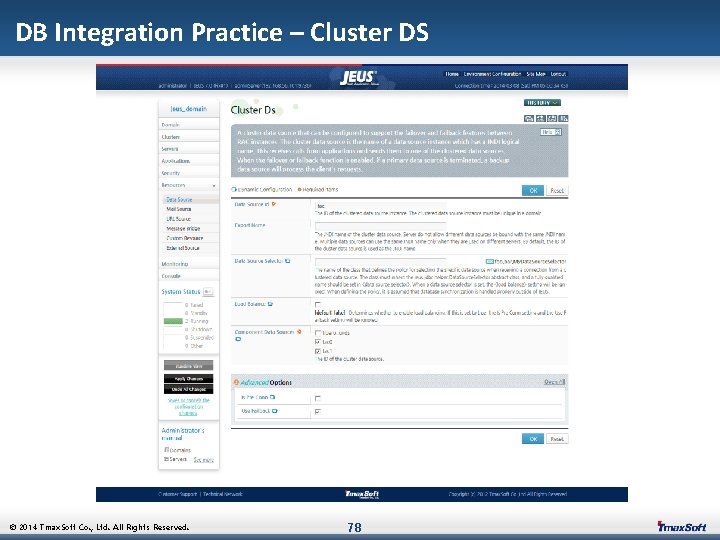
Task: Open Domains link in Administrator's manual
Action: coord(178,450)
